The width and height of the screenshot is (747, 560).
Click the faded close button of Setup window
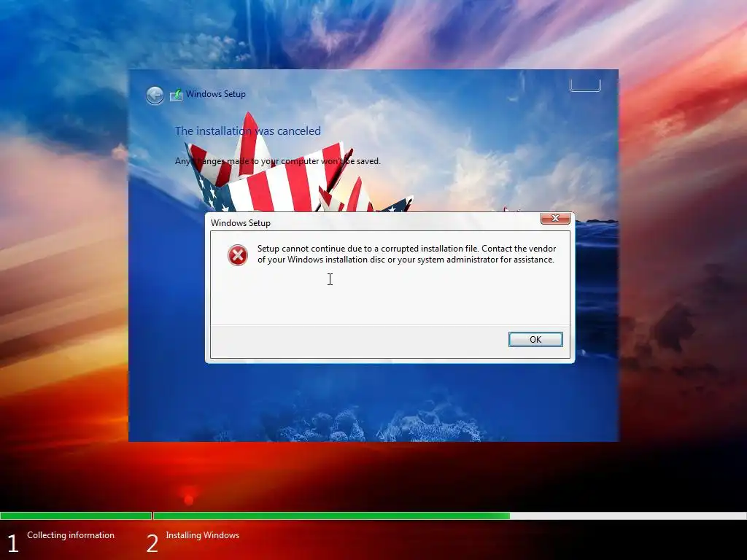coord(585,85)
